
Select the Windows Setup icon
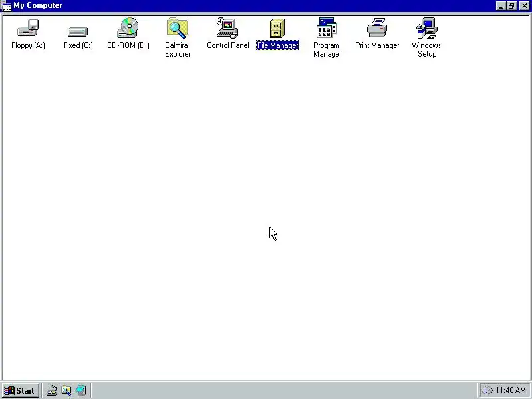tap(427, 27)
